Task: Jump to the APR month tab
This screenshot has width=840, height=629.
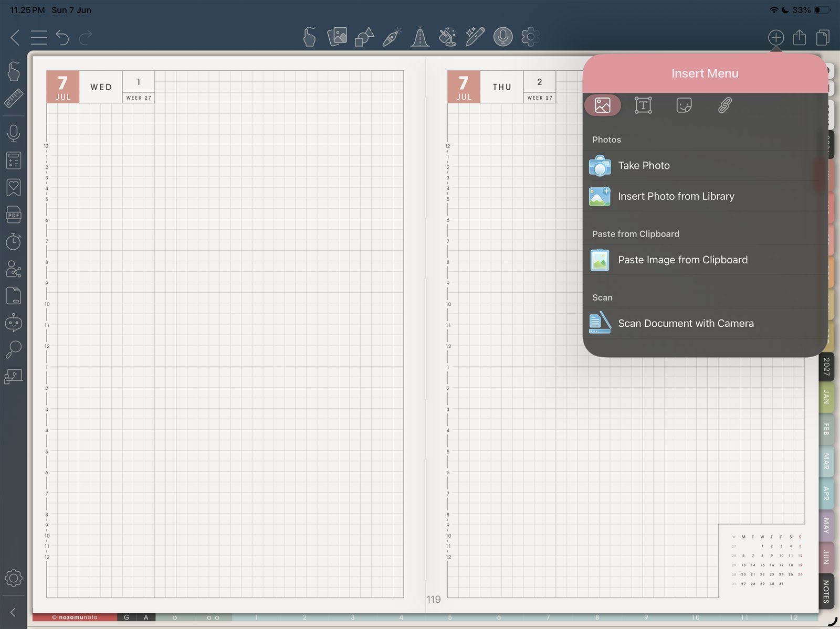Action: (826, 493)
